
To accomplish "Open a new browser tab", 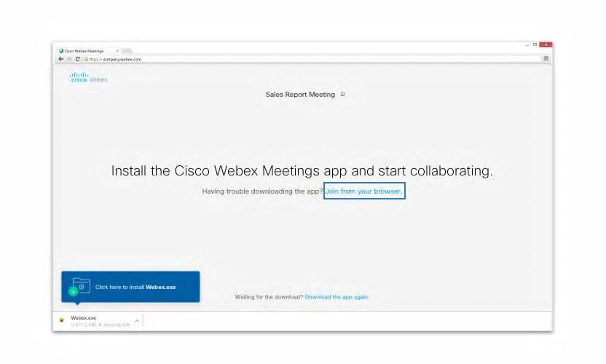I will click(x=127, y=51).
